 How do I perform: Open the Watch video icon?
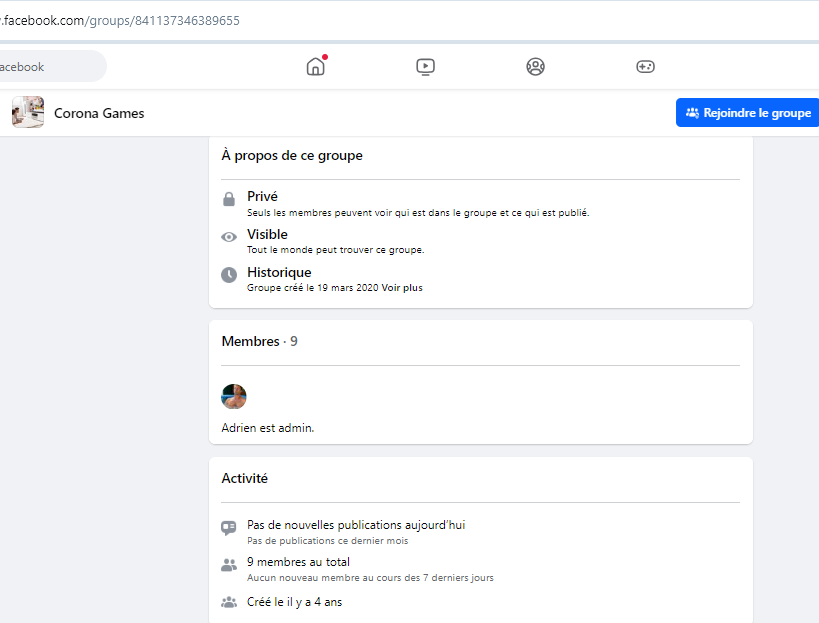pyautogui.click(x=425, y=67)
